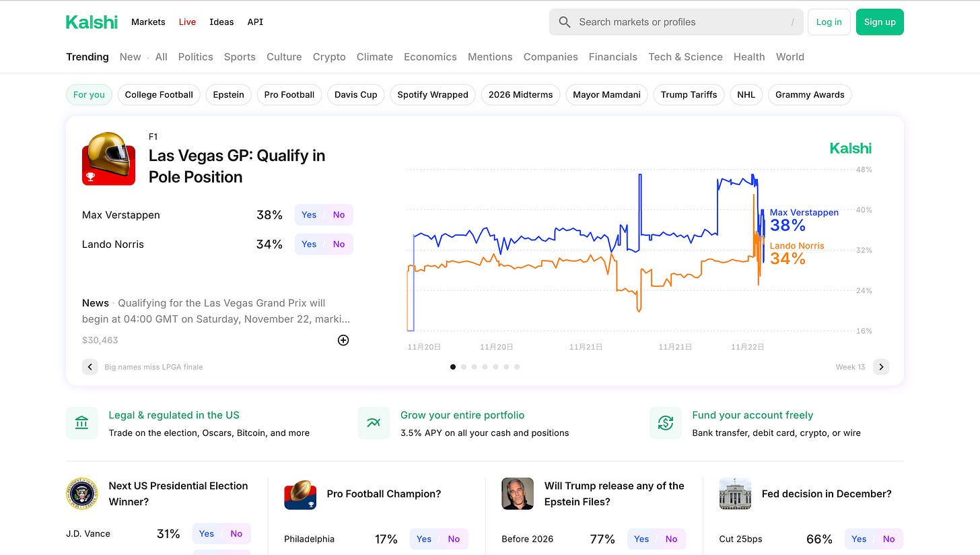Select last carousel pagination dot
980x555 pixels.
tap(517, 367)
